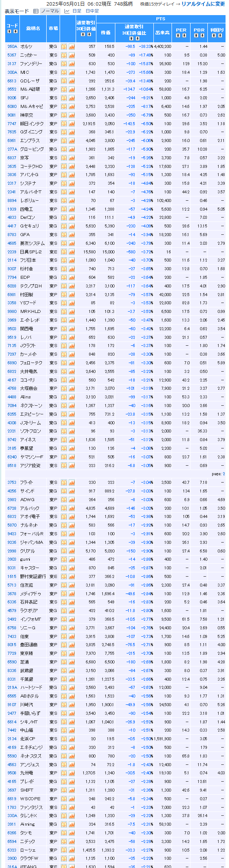Open the chart icon for SHIFT

pyautogui.click(x=72, y=790)
